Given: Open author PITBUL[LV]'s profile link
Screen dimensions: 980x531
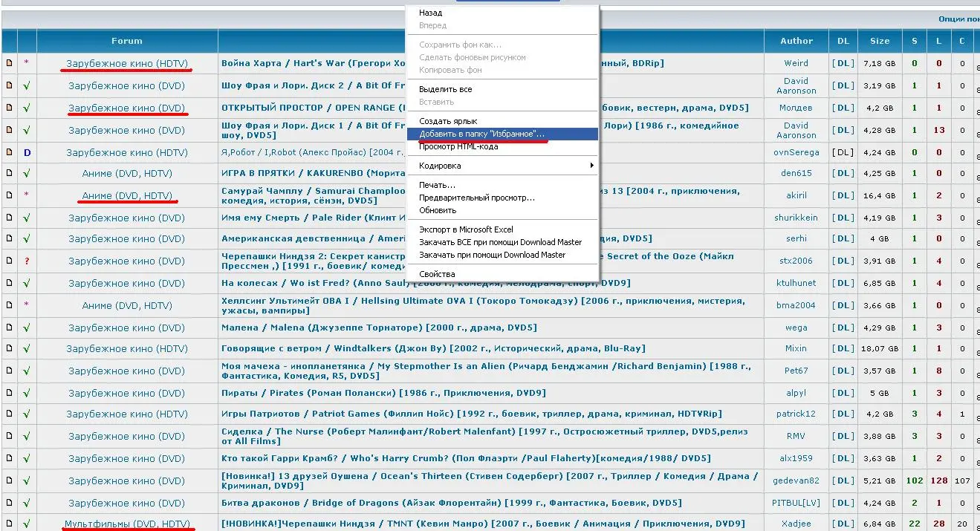Looking at the screenshot, I should pyautogui.click(x=796, y=503).
